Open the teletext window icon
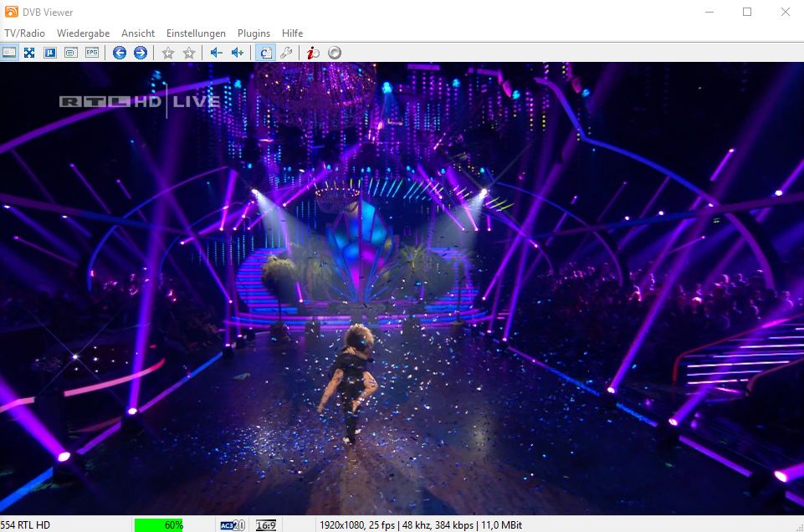The width and height of the screenshot is (804, 532). click(71, 53)
